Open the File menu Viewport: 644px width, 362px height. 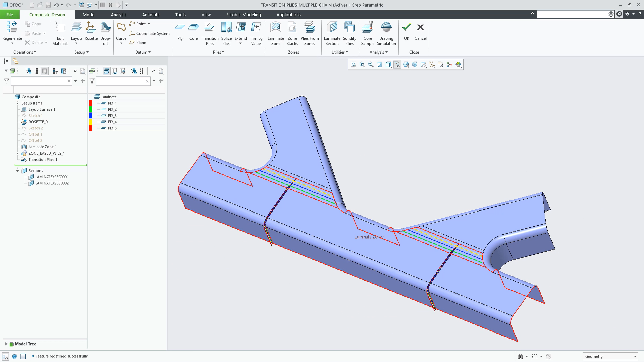tap(10, 15)
